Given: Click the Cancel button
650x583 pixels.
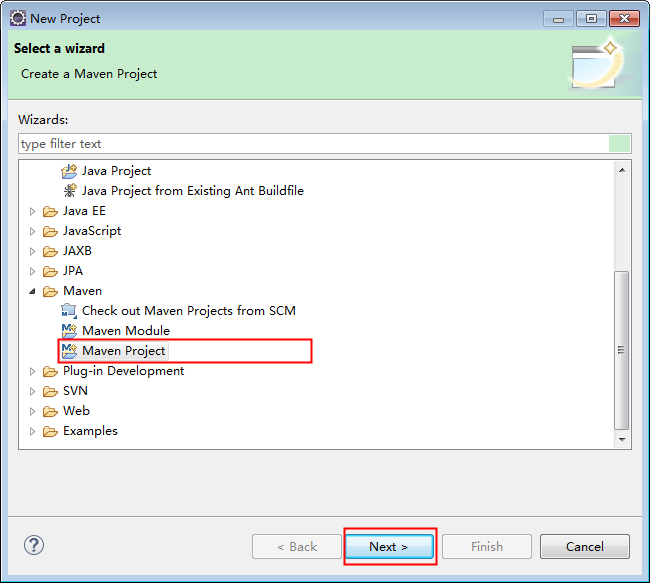Looking at the screenshot, I should [x=585, y=547].
